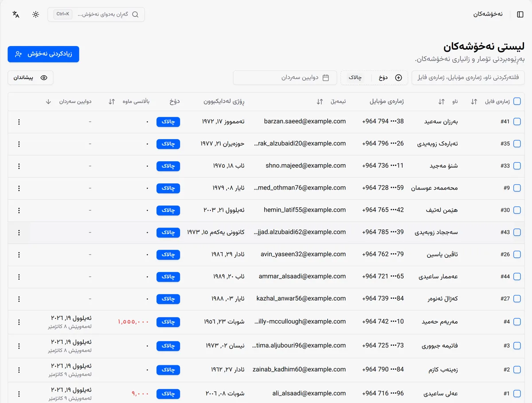Check the box for patient #9
The width and height of the screenshot is (532, 403).
[517, 188]
